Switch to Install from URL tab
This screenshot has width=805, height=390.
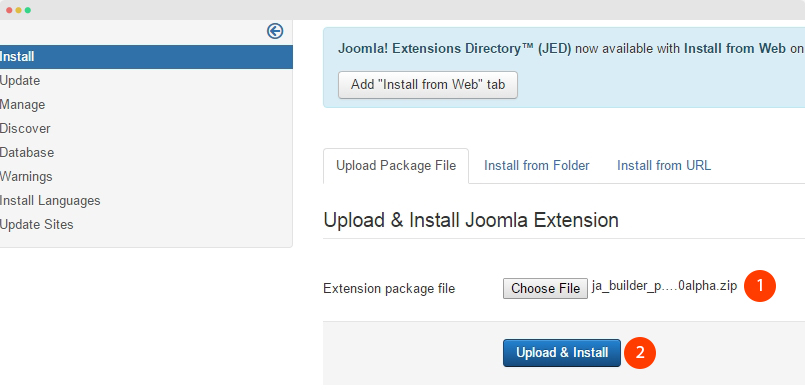(x=664, y=166)
